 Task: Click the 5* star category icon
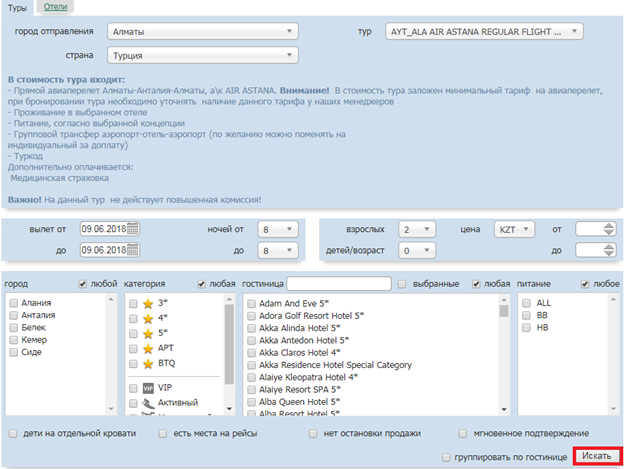pyautogui.click(x=148, y=333)
